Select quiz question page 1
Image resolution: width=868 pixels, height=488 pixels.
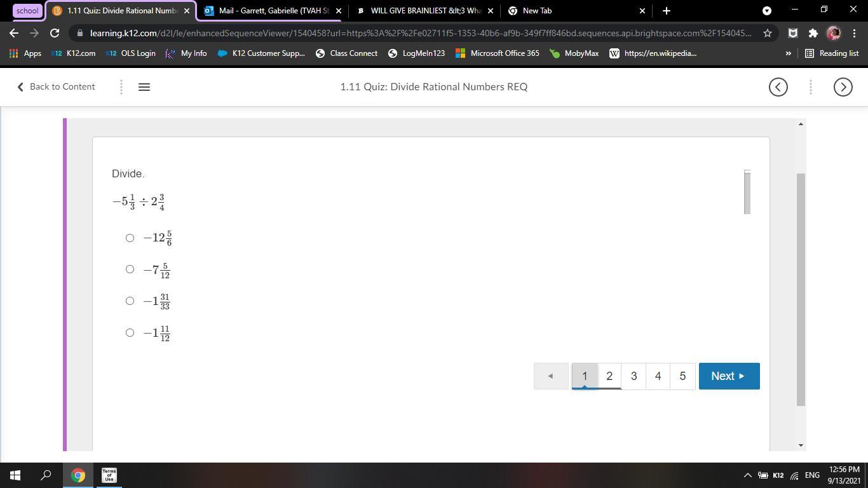point(585,376)
